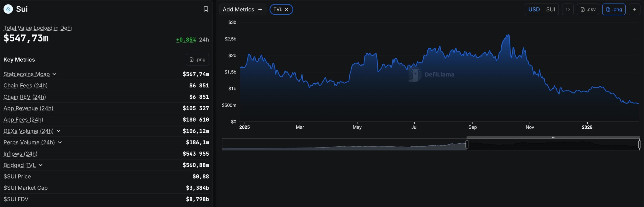The height and width of the screenshot is (207, 644).
Task: Click the left handle of range slider
Action: pos(467,145)
